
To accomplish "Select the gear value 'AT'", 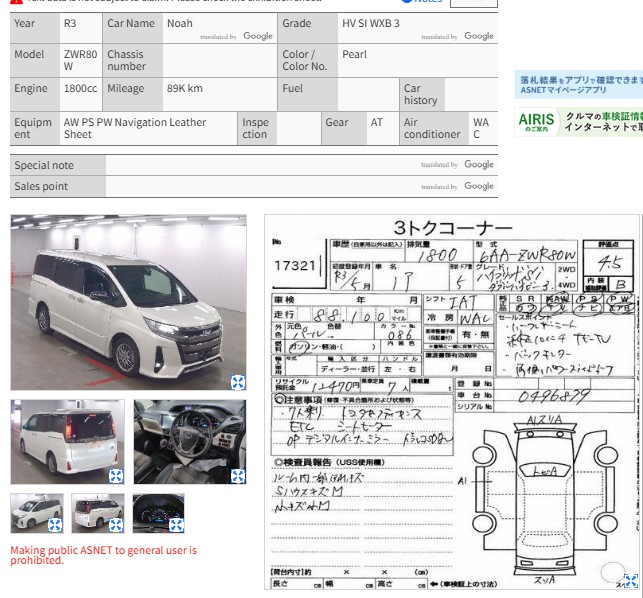I will tap(376, 122).
